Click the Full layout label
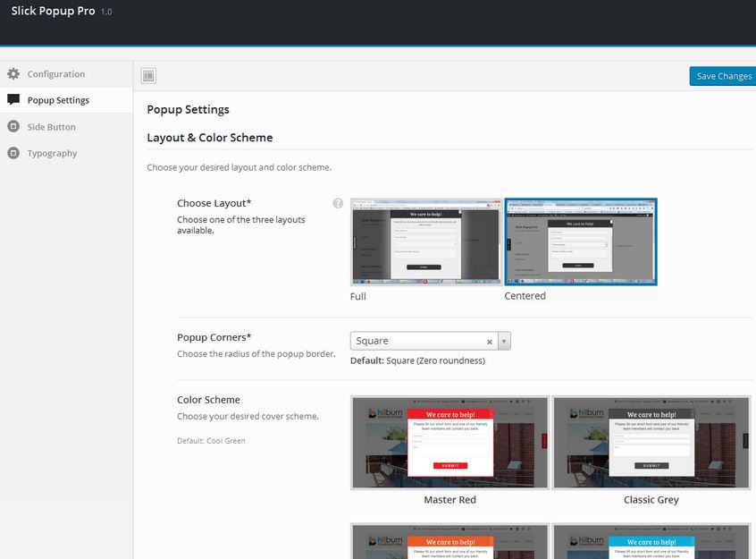The height and width of the screenshot is (559, 756). tap(358, 296)
